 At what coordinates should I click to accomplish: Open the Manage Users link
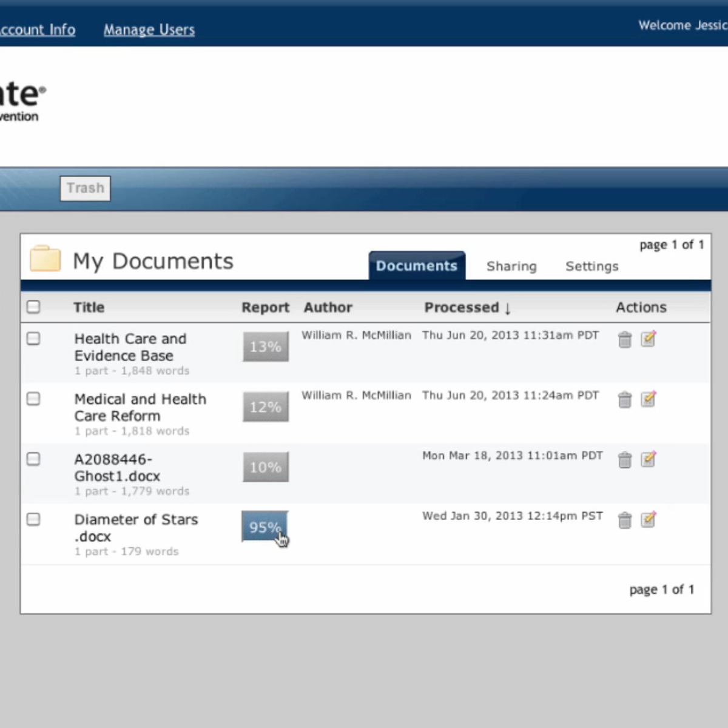[x=149, y=30]
